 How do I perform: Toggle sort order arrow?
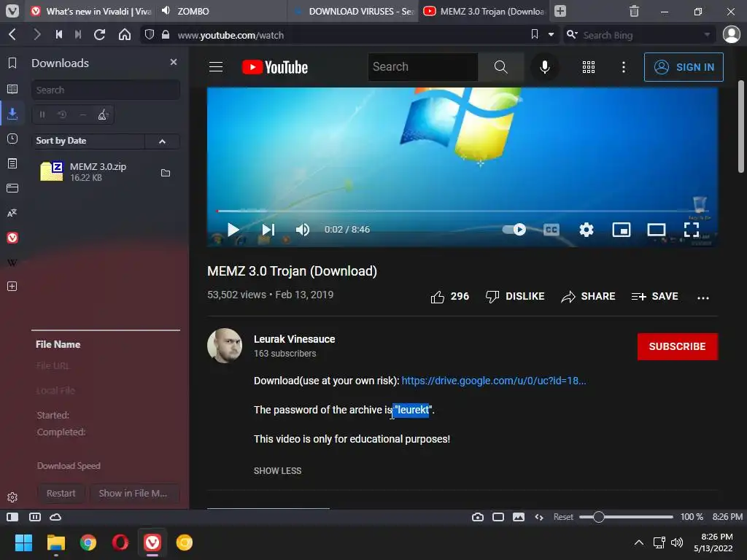click(163, 141)
